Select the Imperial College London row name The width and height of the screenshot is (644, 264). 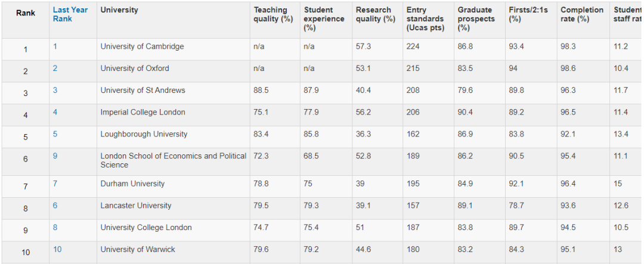pos(143,112)
